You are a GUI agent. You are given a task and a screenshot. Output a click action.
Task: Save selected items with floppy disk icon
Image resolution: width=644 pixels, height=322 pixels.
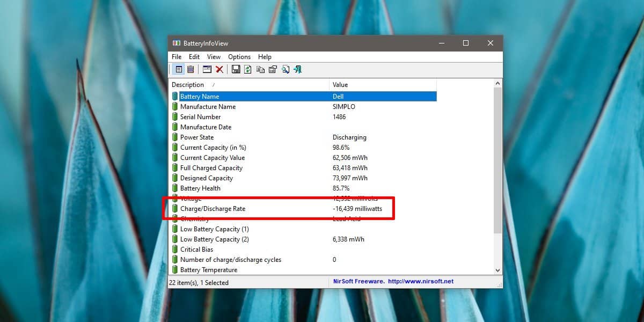pos(236,69)
